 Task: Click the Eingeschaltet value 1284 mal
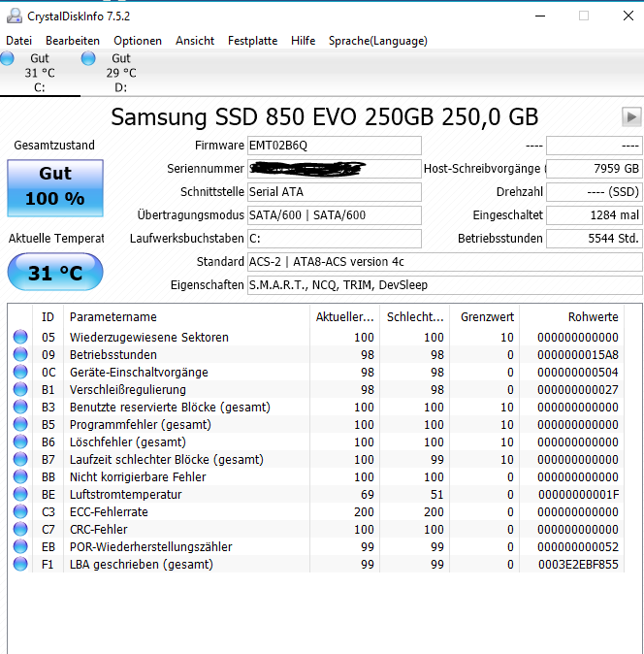tap(595, 215)
